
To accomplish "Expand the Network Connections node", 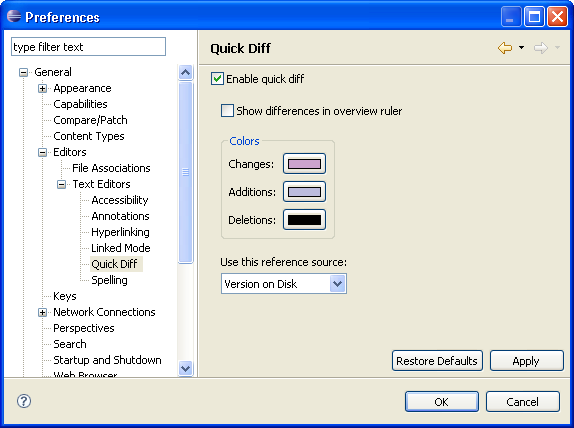I will [42, 312].
